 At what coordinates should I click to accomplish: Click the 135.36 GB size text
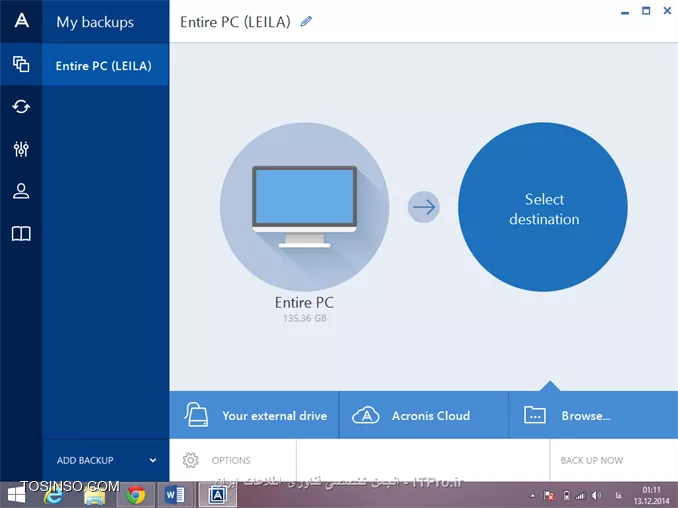coord(305,318)
